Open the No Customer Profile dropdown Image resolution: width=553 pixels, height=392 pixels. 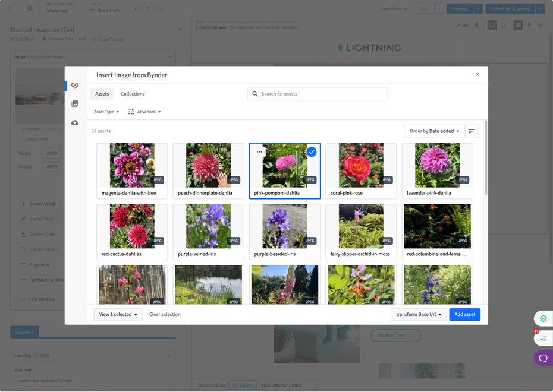(x=291, y=385)
